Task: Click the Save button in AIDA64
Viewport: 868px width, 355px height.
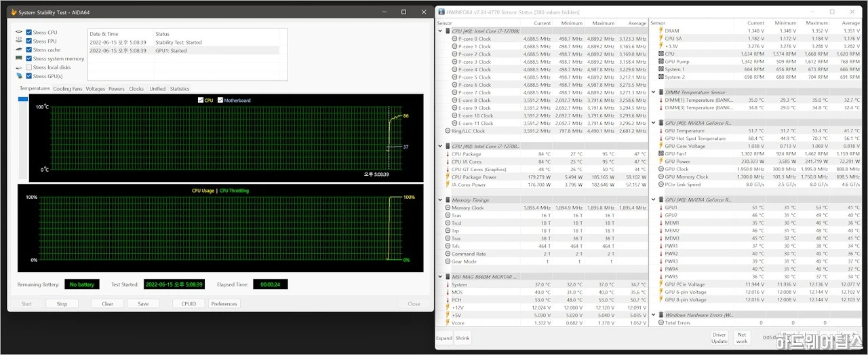Action: click(x=143, y=303)
